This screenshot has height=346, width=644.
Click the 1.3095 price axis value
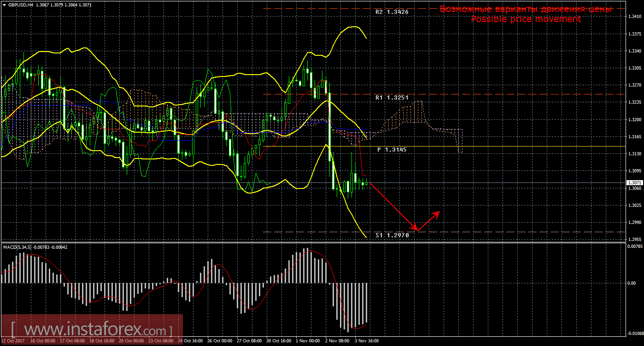pos(634,171)
